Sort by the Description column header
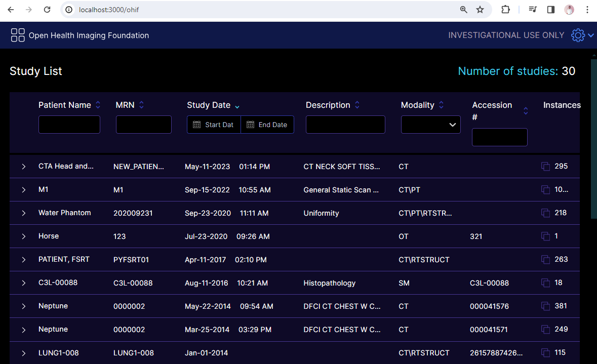597x364 pixels. (328, 105)
